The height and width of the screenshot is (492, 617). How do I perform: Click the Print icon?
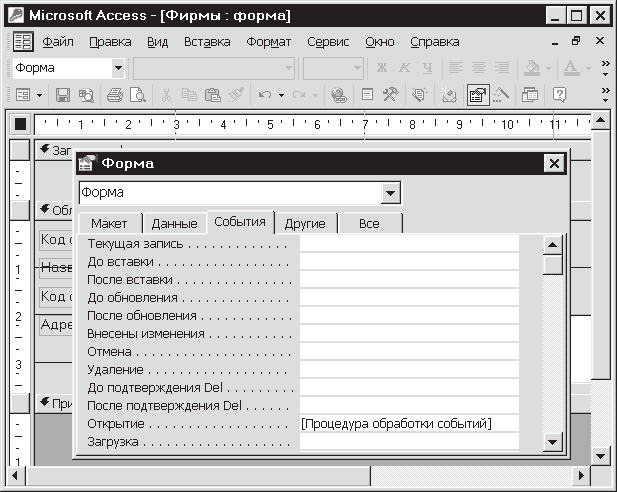(114, 95)
